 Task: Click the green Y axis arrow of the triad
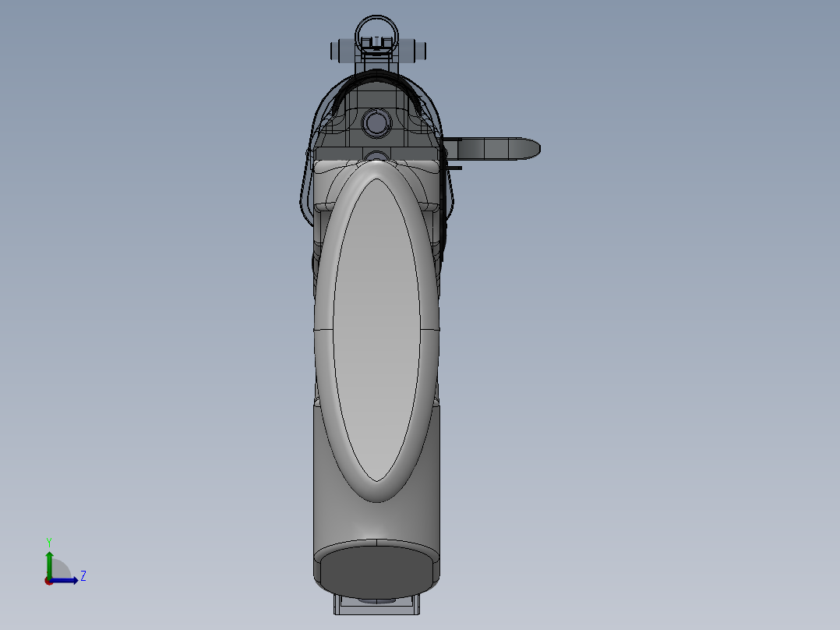coord(49,564)
